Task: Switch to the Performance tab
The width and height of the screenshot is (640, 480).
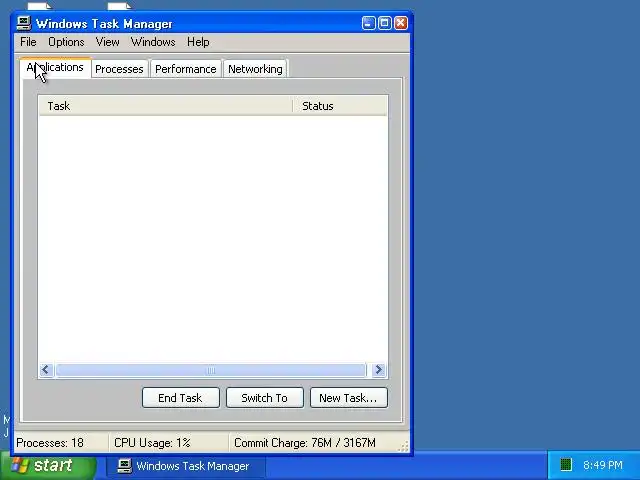Action: 186,69
